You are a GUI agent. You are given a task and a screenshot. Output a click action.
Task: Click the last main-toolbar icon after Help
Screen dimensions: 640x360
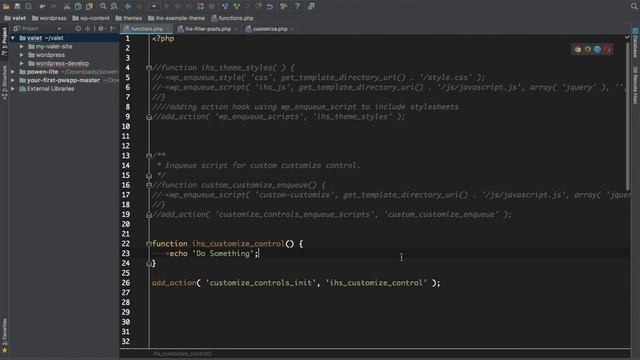[x=311, y=6]
